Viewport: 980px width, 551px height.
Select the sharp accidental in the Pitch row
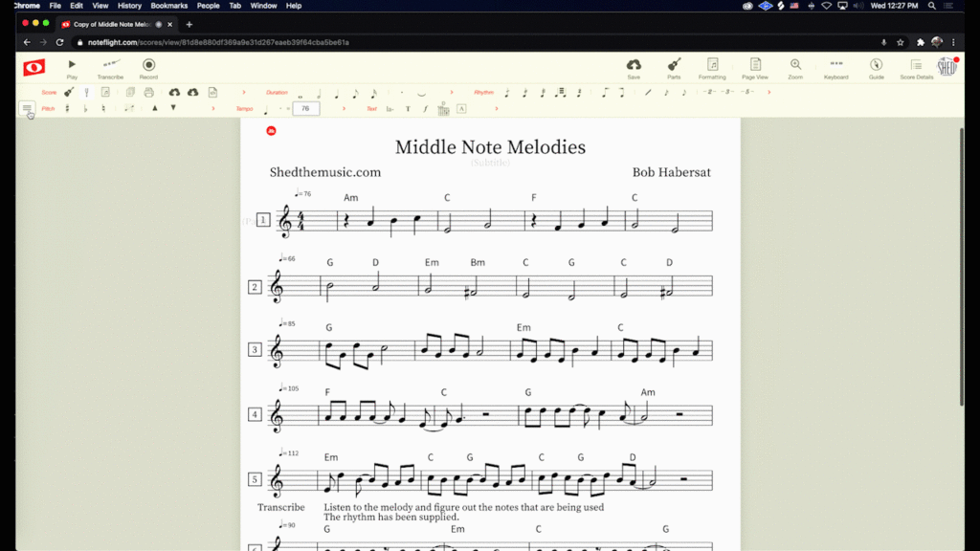pos(69,109)
